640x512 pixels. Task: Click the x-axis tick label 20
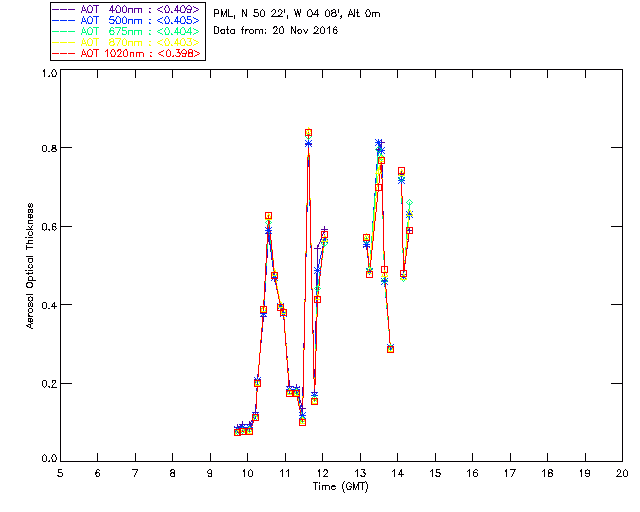click(622, 472)
